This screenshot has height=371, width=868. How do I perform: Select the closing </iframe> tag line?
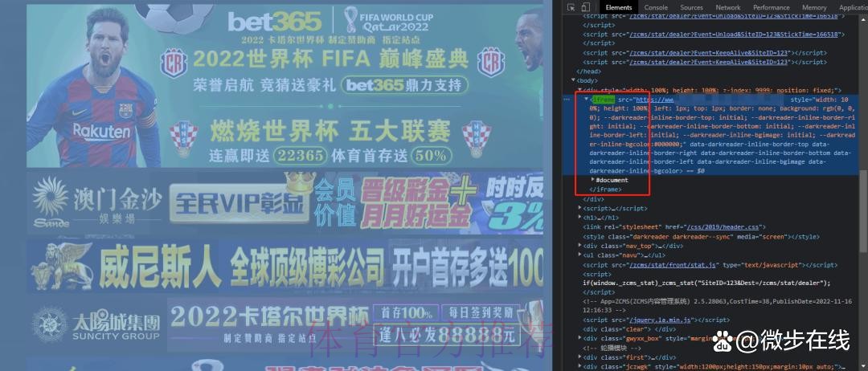coord(606,189)
